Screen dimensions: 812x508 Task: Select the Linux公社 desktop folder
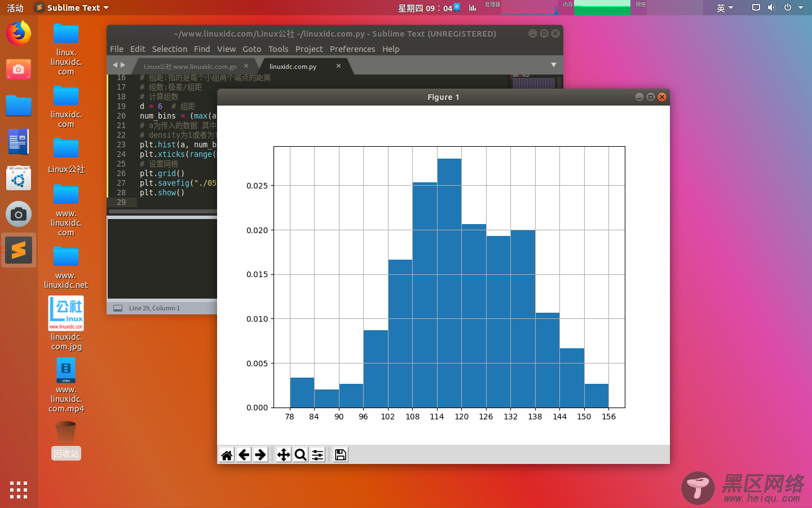[66, 156]
